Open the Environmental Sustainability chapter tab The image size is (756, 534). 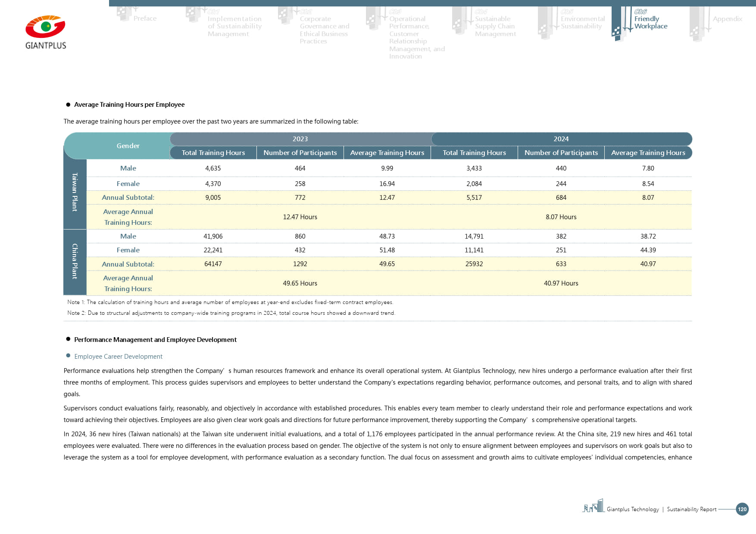pyautogui.click(x=582, y=22)
